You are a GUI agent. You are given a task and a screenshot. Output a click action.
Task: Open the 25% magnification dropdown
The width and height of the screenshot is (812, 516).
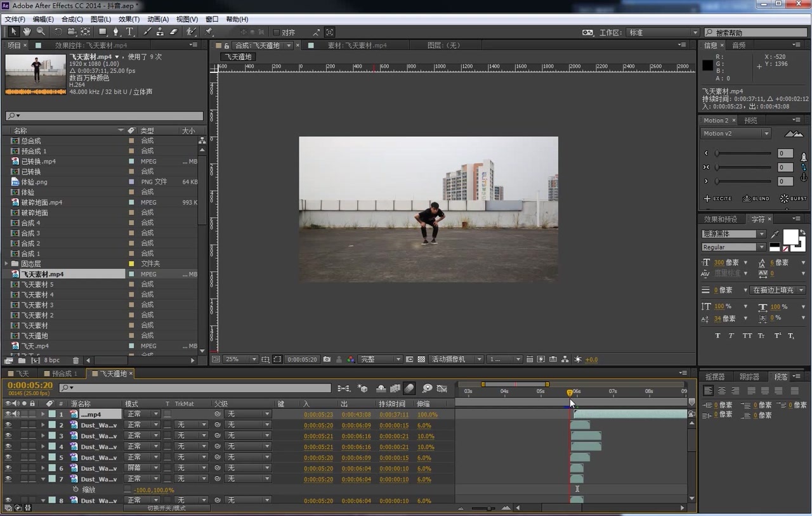coord(240,359)
